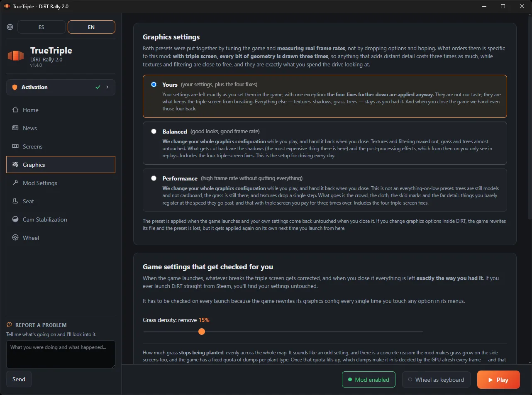Viewport: 532px width, 395px height.
Task: Focus the Report a problem text box
Action: click(61, 354)
